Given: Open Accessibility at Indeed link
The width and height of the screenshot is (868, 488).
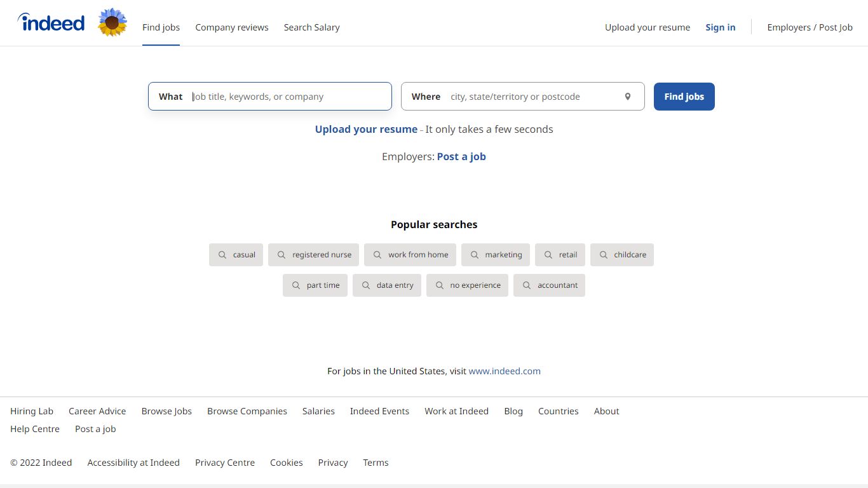Looking at the screenshot, I should pos(133,463).
